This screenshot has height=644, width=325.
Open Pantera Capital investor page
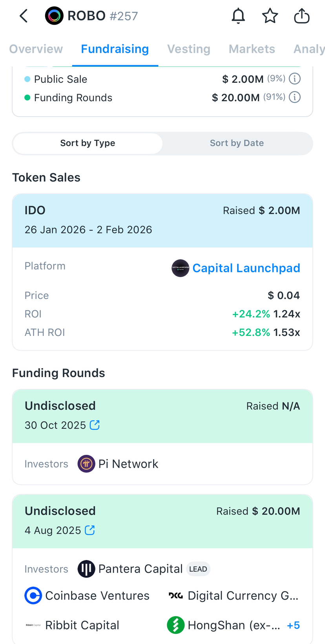pos(140,569)
